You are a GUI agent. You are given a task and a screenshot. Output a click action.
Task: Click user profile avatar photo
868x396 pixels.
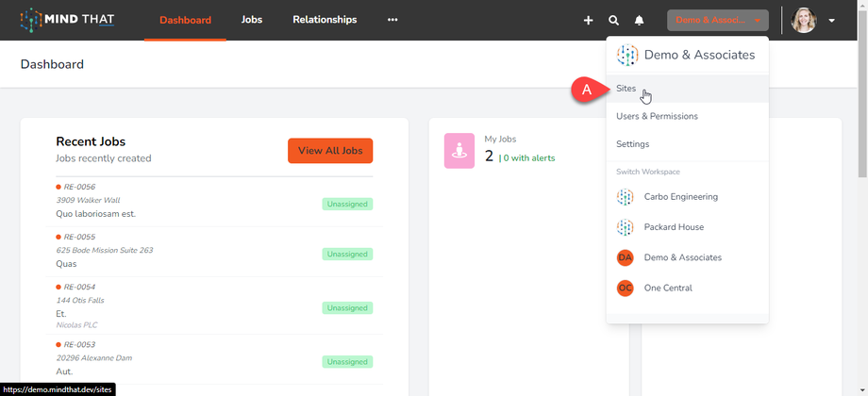[804, 20]
